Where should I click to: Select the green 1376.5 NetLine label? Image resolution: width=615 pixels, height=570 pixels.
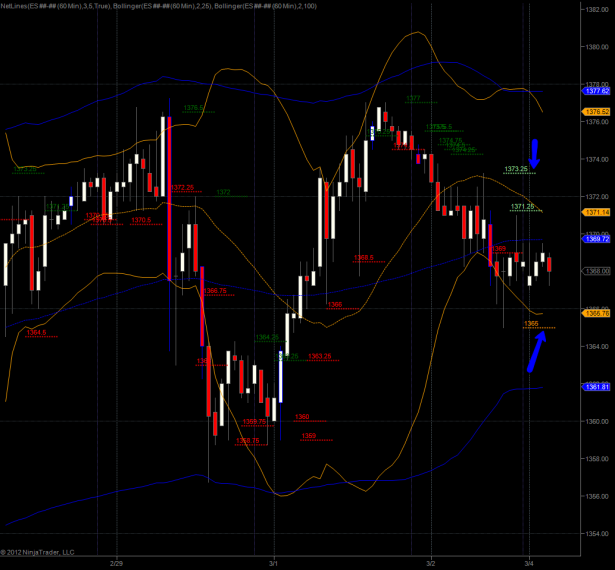tap(193, 108)
